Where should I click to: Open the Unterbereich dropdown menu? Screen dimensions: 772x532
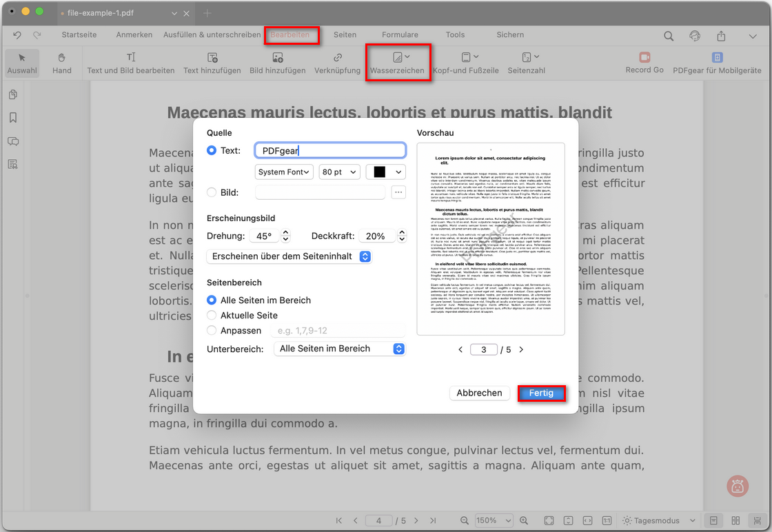tap(340, 349)
